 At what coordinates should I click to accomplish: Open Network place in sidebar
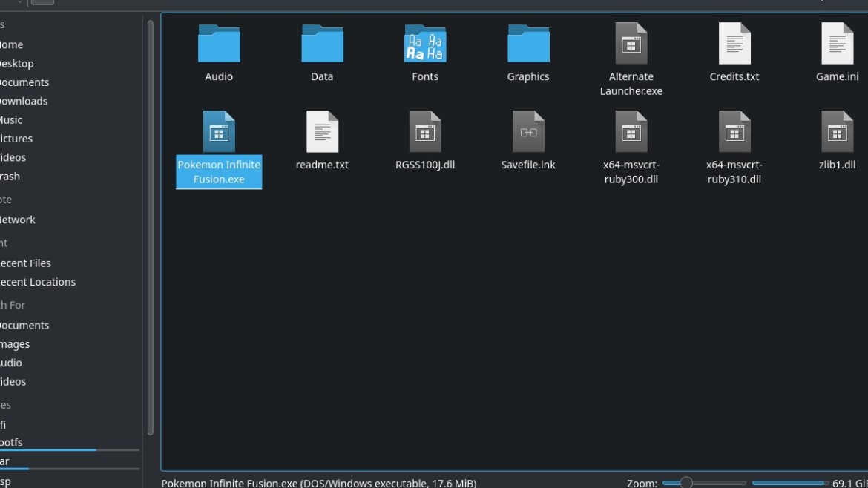click(18, 220)
